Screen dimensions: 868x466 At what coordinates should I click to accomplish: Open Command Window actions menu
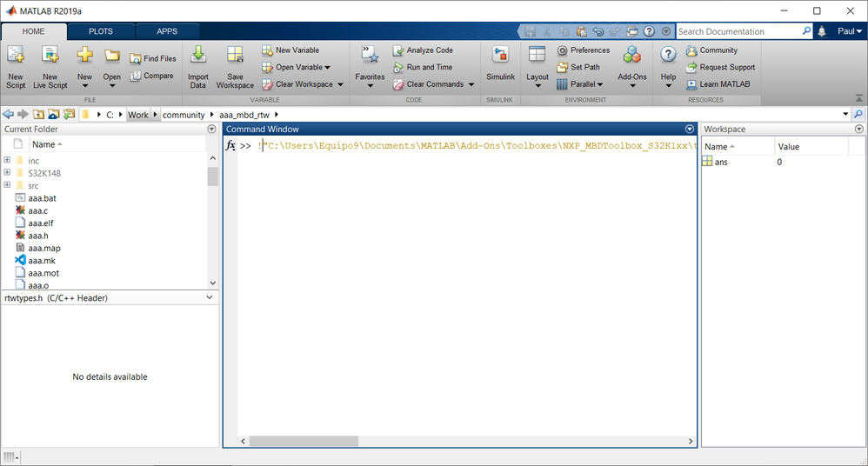(x=690, y=129)
